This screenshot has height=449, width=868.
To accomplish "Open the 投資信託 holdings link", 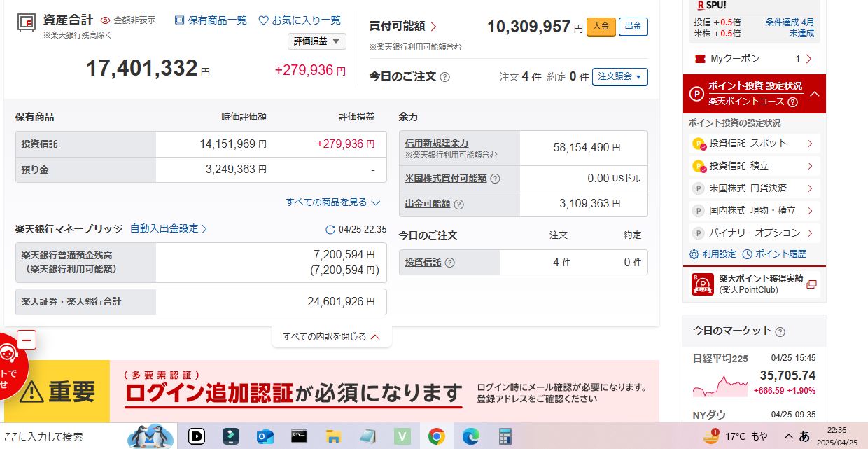I will pos(39,144).
